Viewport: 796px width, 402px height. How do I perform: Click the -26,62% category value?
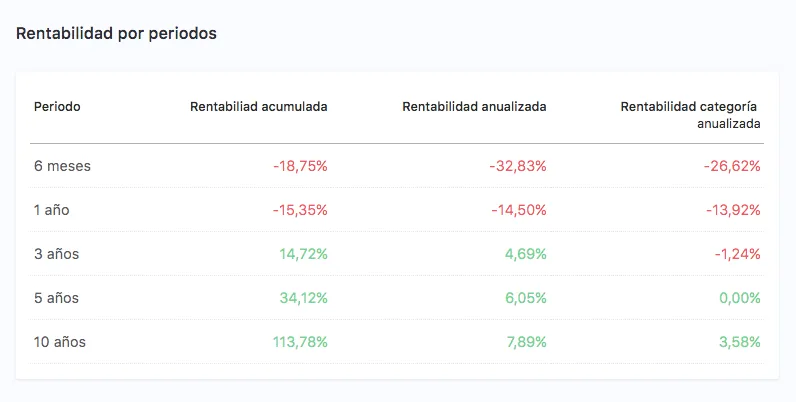coord(733,166)
